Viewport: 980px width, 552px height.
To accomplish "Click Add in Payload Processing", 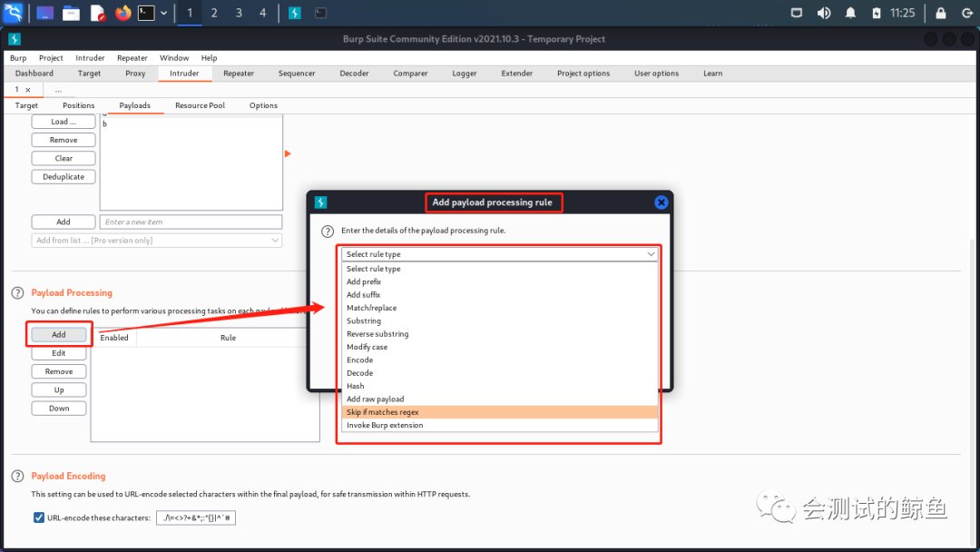I will pyautogui.click(x=59, y=334).
